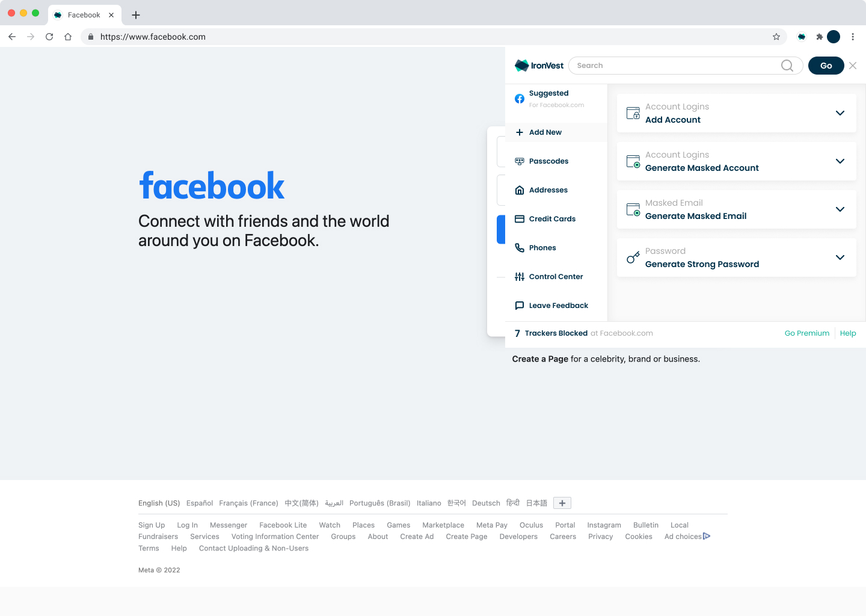The height and width of the screenshot is (616, 866).
Task: Click the magnifier icon in IronVest search
Action: click(787, 66)
